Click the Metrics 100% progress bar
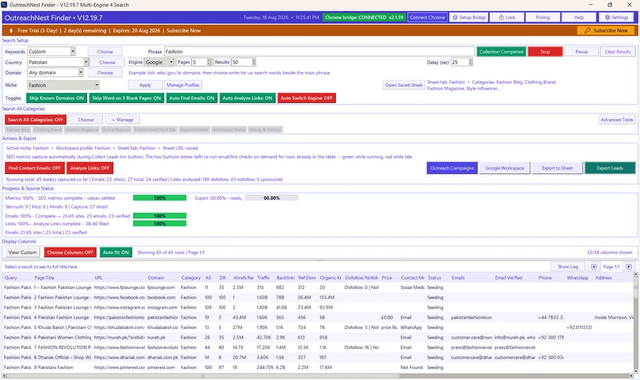 point(160,198)
